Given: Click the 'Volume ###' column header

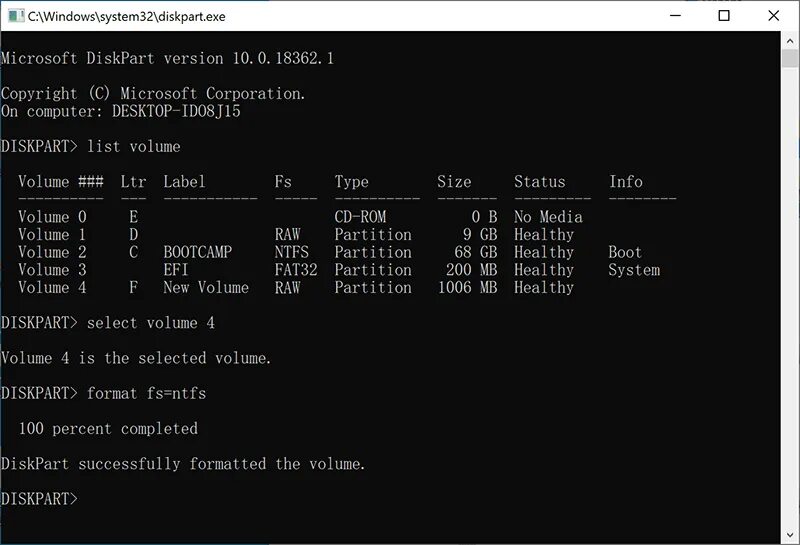Looking at the screenshot, I should click(x=61, y=182).
